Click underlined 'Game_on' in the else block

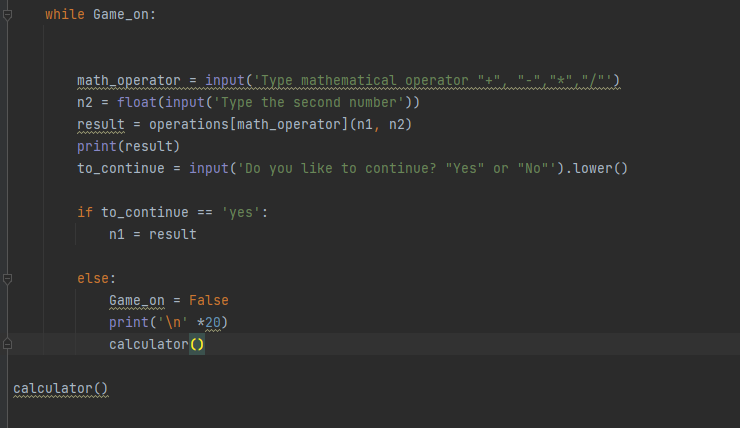click(x=137, y=301)
